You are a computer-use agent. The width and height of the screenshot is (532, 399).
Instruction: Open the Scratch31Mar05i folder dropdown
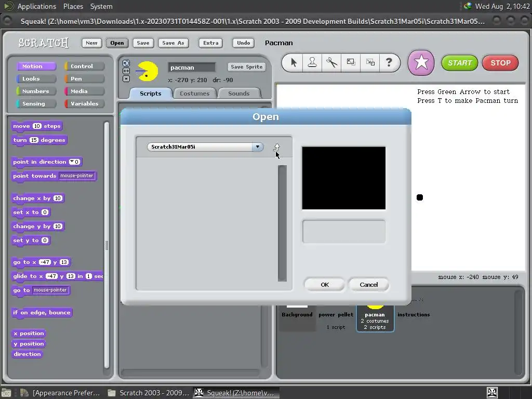point(258,147)
